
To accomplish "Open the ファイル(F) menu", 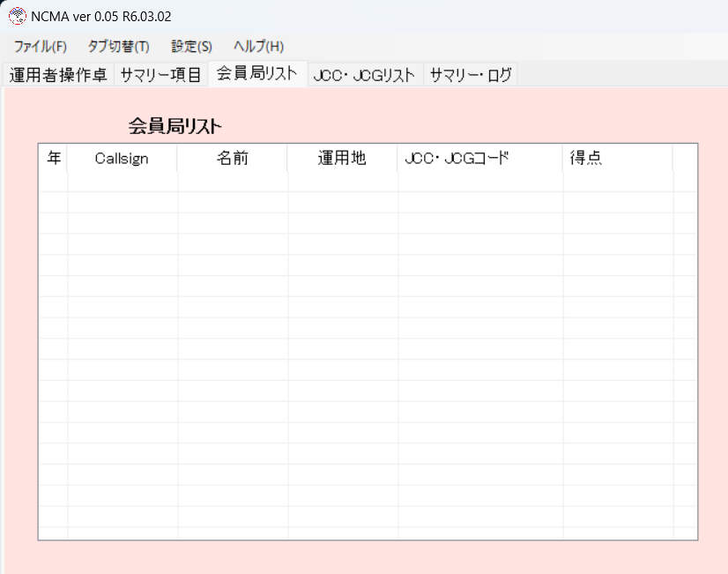I will 40,47.
